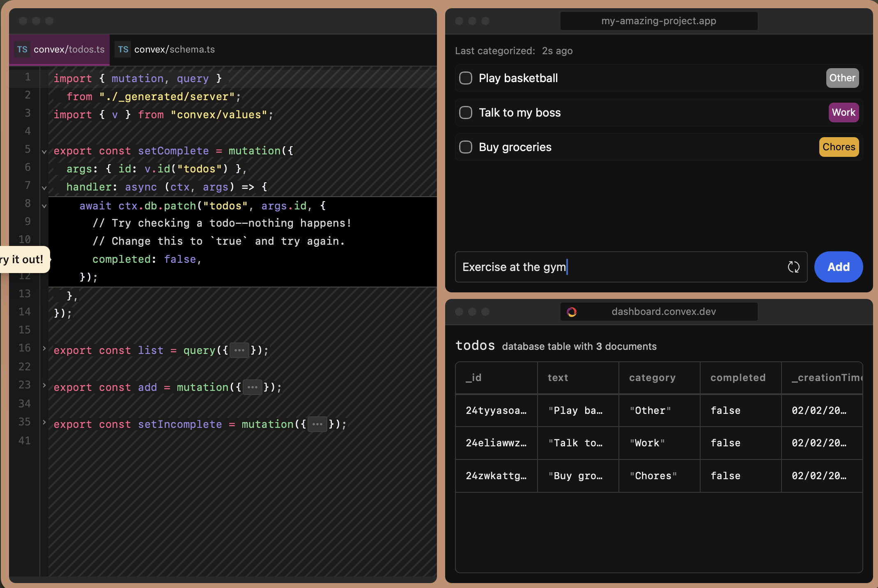Image resolution: width=878 pixels, height=588 pixels.
Task: Click the Add button to submit the todo
Action: [x=838, y=267]
